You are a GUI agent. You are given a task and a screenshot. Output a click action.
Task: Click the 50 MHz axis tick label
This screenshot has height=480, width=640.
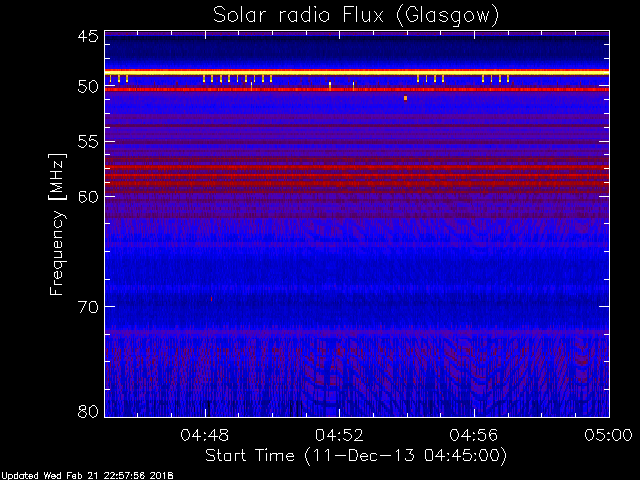coord(88,87)
